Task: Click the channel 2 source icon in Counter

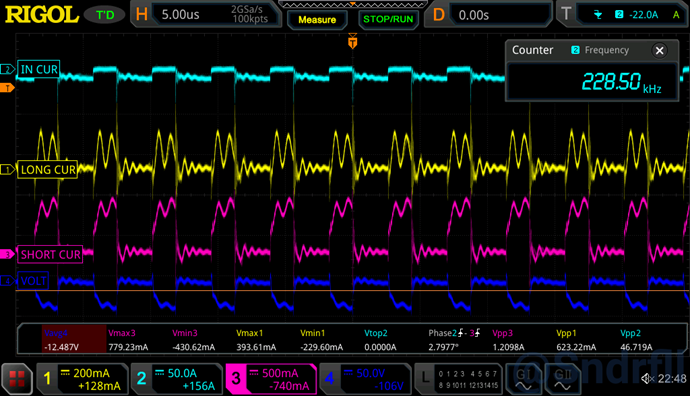Action: [575, 50]
